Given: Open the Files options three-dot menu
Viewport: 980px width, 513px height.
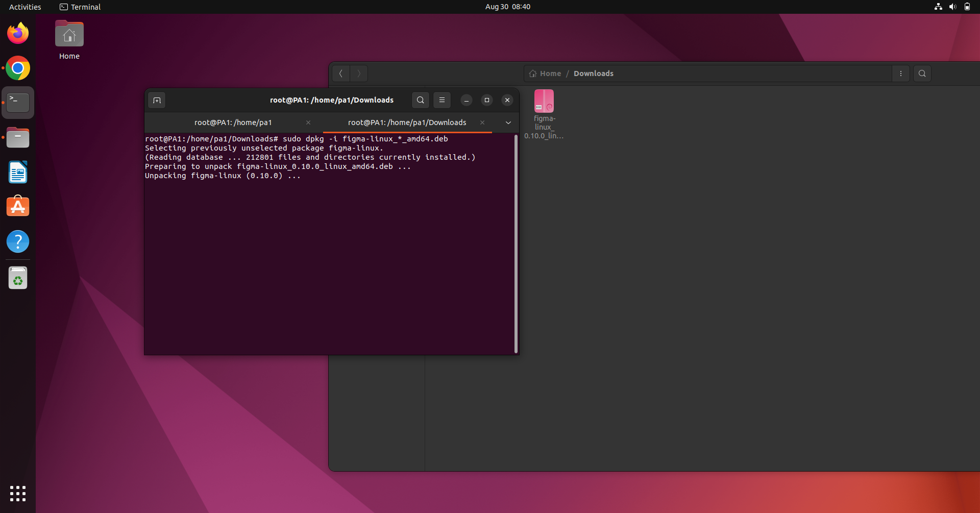Looking at the screenshot, I should tap(900, 73).
